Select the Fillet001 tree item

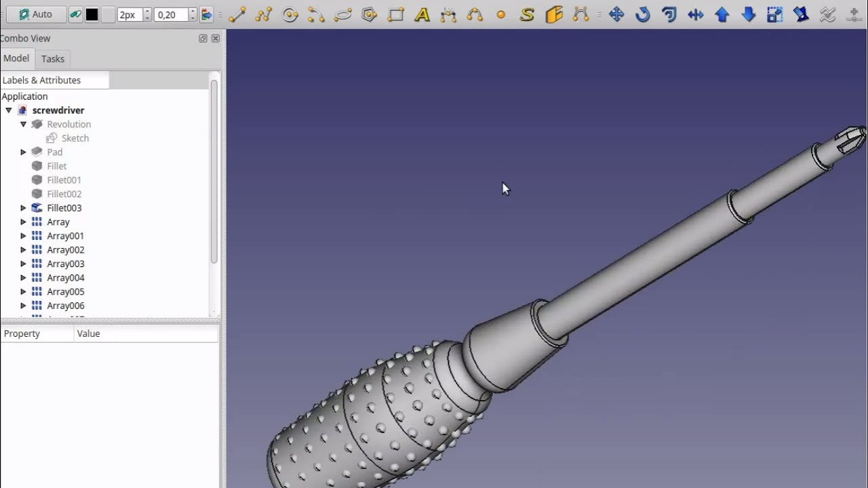[x=64, y=180]
